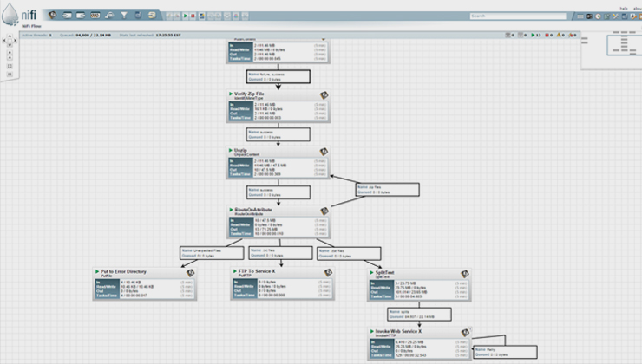Image resolution: width=642 pixels, height=364 pixels.
Task: Select the RouteOnAttribute processor
Action: pos(278,223)
